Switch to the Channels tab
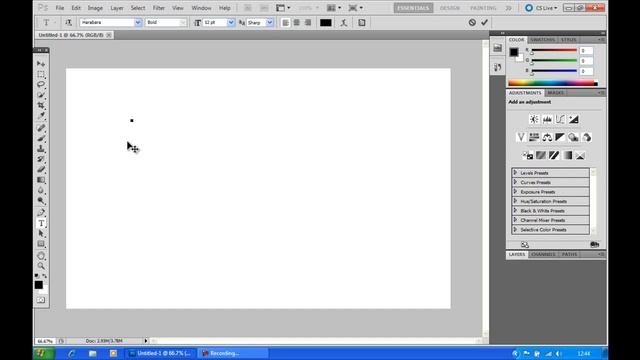The width and height of the screenshot is (640, 360). pyautogui.click(x=543, y=254)
